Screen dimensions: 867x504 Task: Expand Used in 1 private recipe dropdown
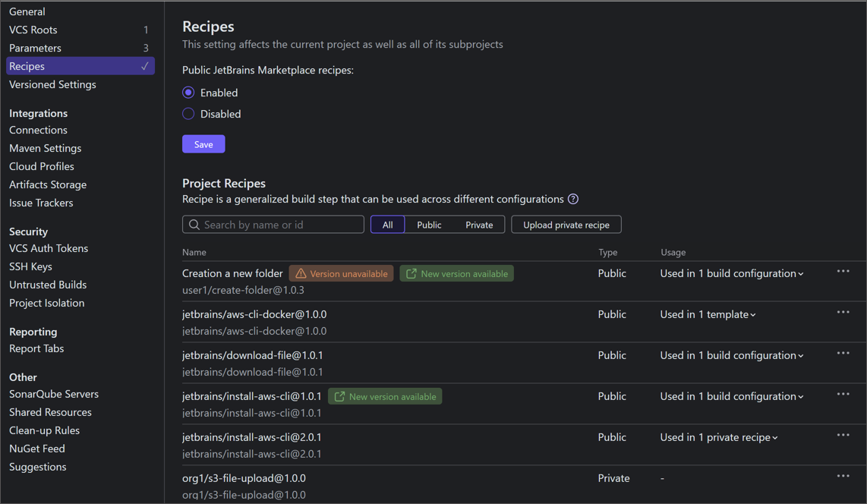[717, 436]
